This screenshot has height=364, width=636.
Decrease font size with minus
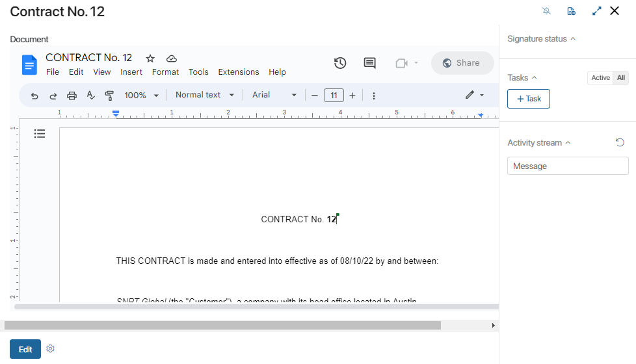[x=314, y=96]
